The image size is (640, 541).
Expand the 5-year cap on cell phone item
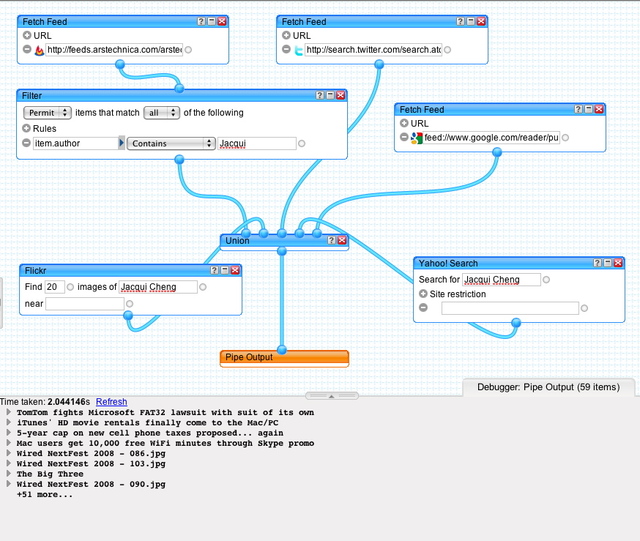click(8, 432)
